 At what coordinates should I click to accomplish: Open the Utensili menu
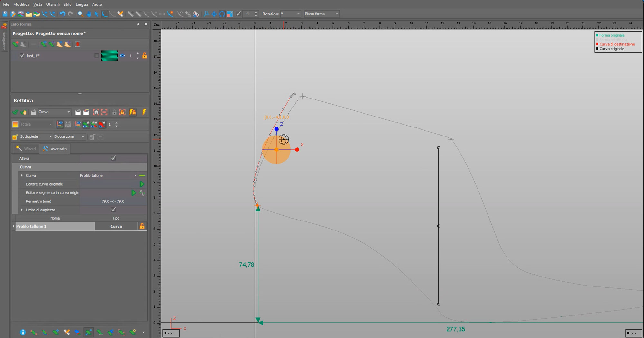[x=53, y=4]
